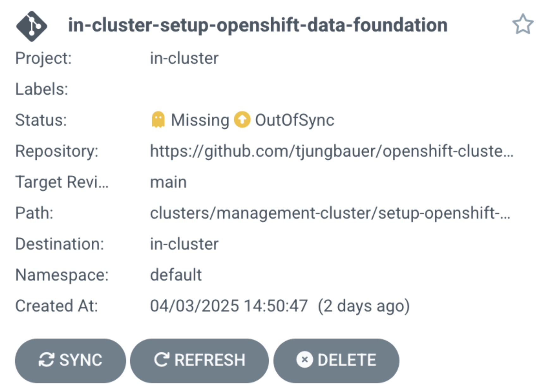The height and width of the screenshot is (392, 547).
Task: Favorite the application with the star icon
Action: tap(523, 24)
